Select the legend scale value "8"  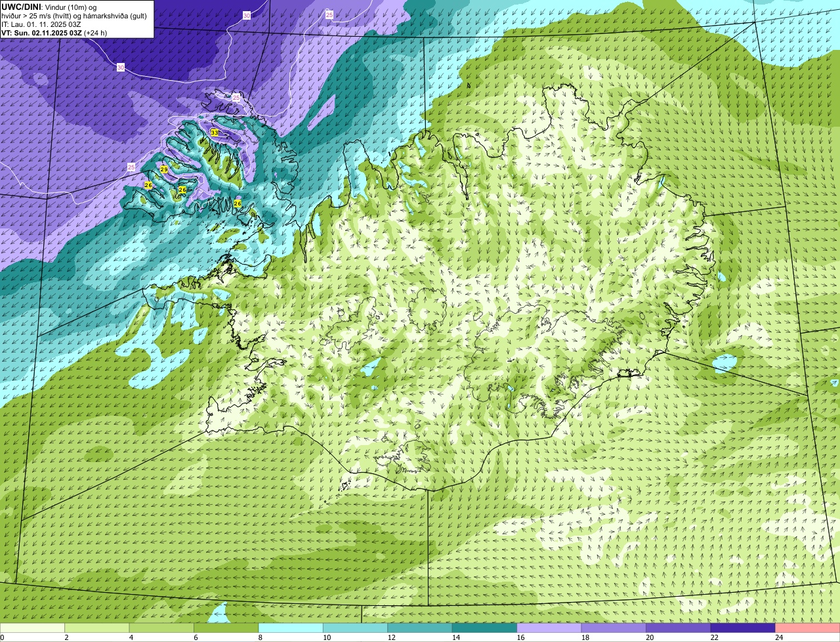click(x=260, y=637)
